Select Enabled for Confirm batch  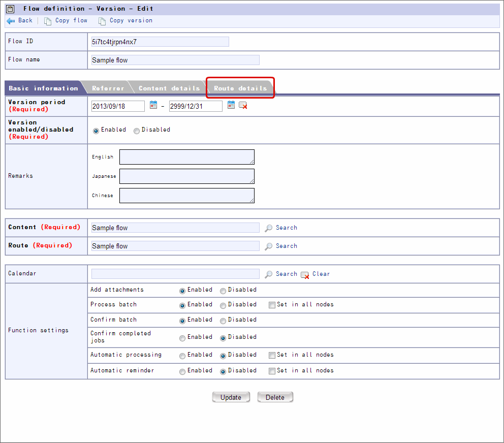[x=182, y=321]
